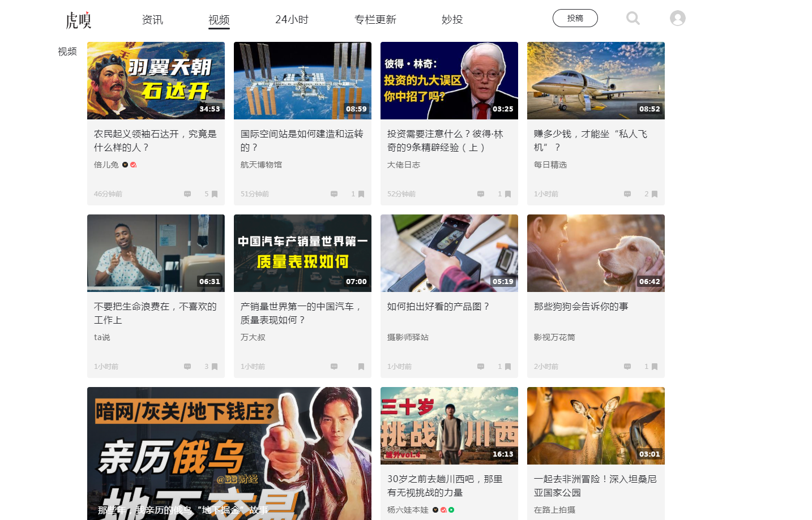
Task: Open author link 杨六娃本娃
Action: 408,510
